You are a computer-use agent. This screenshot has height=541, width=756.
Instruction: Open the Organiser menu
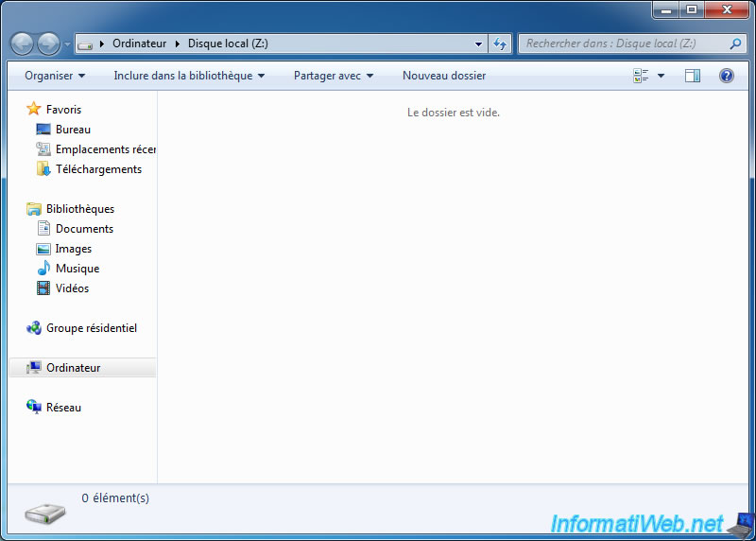click(x=55, y=76)
